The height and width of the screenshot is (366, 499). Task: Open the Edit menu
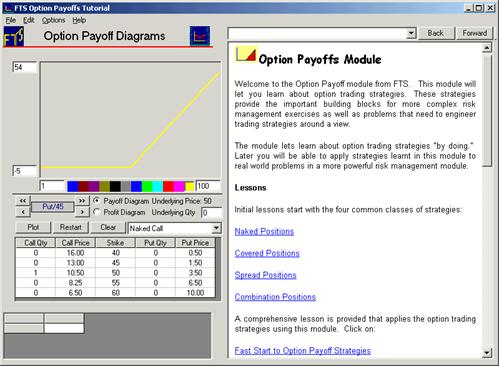pyautogui.click(x=29, y=20)
